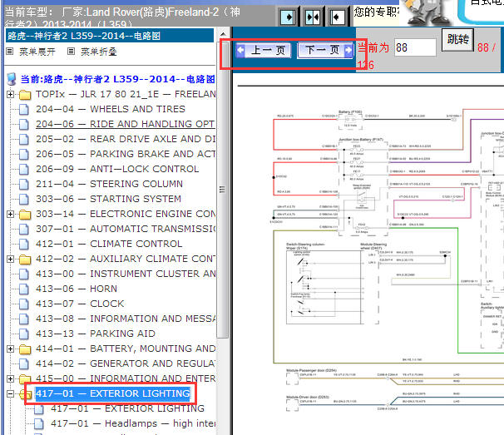Click the collapse-both panels arrow icon

[313, 17]
